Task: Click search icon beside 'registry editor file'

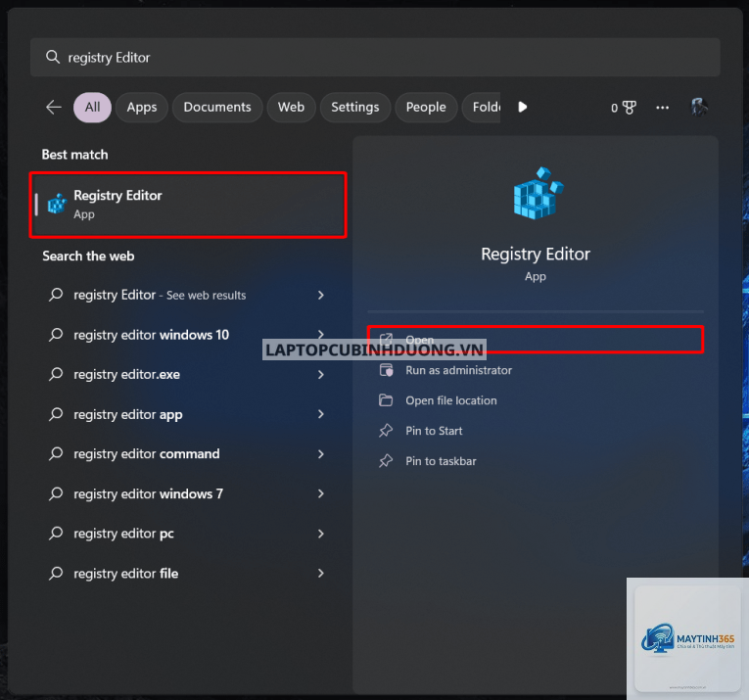Action: (56, 573)
